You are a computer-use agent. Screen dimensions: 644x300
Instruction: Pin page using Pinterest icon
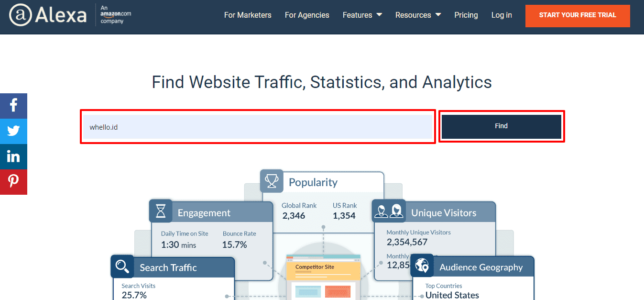coord(13,182)
